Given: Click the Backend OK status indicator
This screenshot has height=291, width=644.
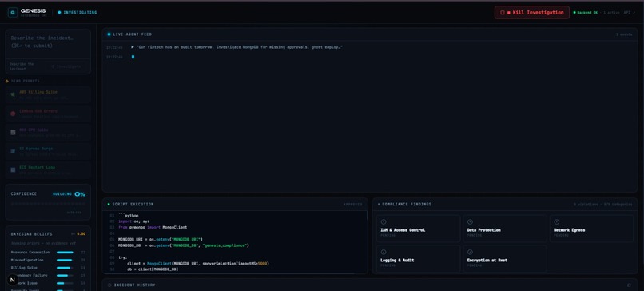Looking at the screenshot, I should tap(586, 12).
